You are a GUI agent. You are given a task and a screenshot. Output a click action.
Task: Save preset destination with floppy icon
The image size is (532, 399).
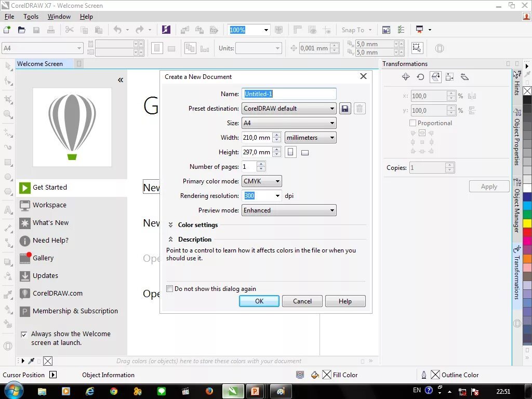[345, 109]
